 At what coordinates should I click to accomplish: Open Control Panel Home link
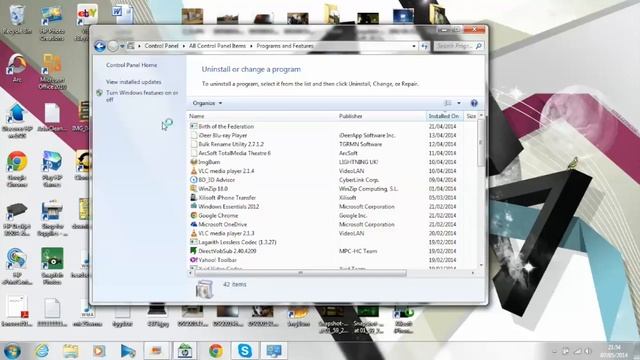click(x=131, y=65)
